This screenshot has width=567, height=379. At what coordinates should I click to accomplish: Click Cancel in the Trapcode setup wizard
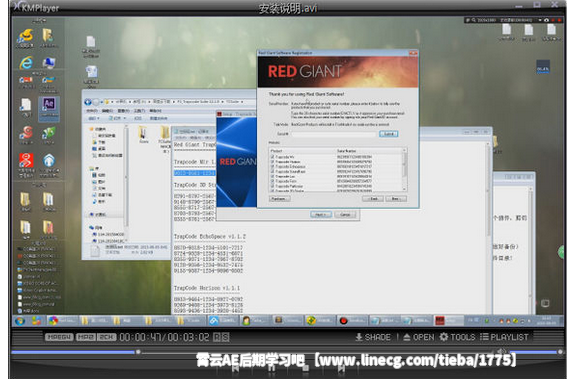(x=345, y=214)
